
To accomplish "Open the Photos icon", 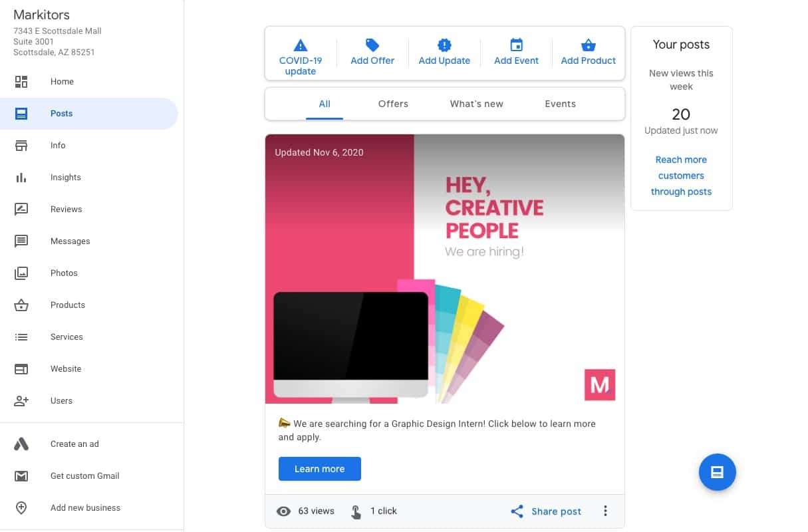I will (21, 273).
